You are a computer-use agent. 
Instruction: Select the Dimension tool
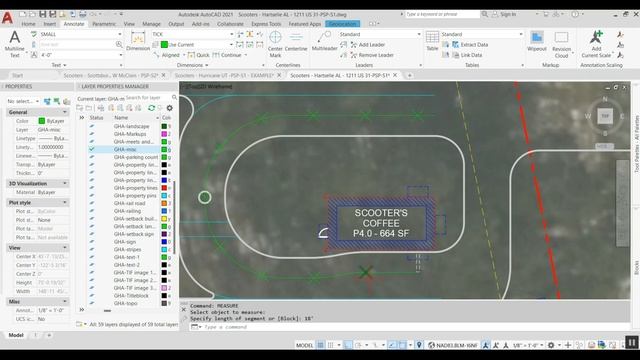tap(138, 41)
